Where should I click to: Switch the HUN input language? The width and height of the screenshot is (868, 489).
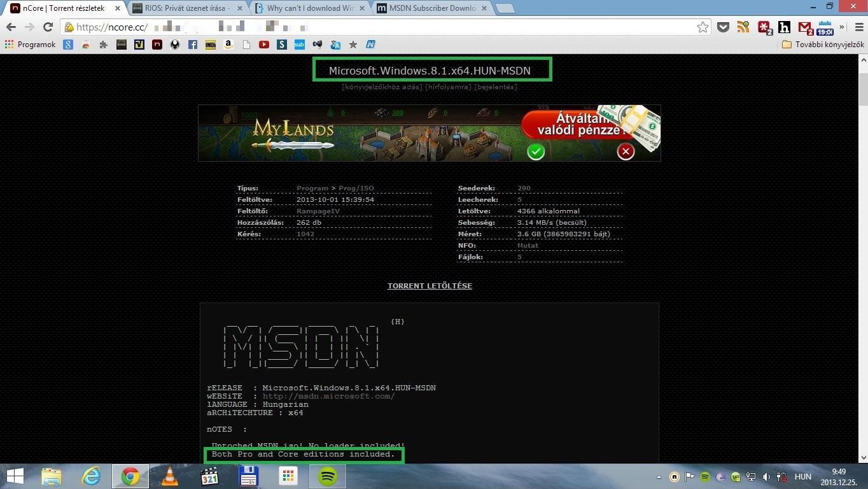(803, 477)
